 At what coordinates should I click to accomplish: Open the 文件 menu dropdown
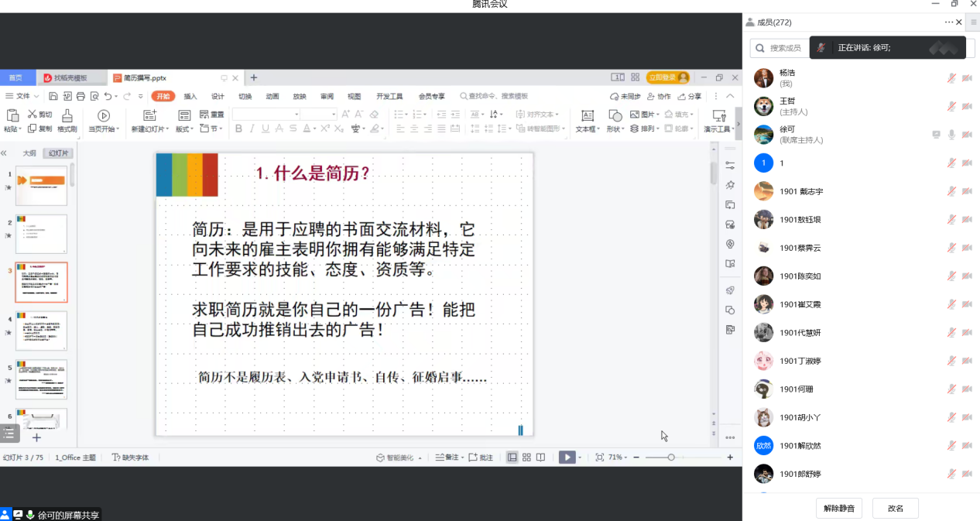click(23, 97)
